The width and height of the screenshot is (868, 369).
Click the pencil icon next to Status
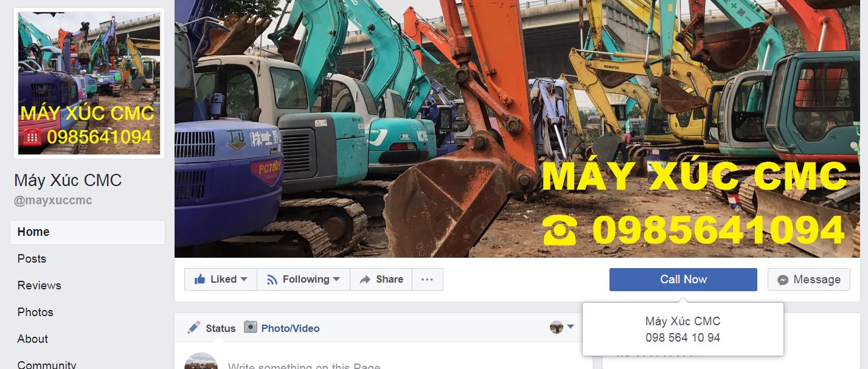click(194, 328)
